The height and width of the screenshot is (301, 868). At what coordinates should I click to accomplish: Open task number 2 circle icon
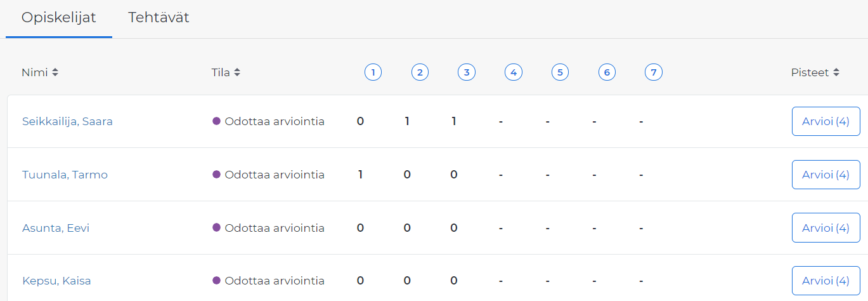pos(420,72)
